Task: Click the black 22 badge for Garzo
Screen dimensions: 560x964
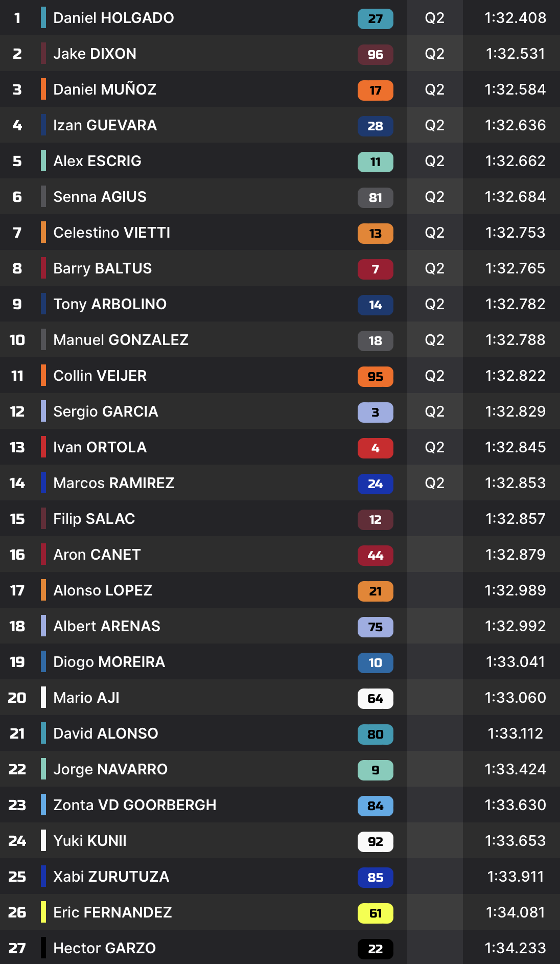Action: click(375, 949)
